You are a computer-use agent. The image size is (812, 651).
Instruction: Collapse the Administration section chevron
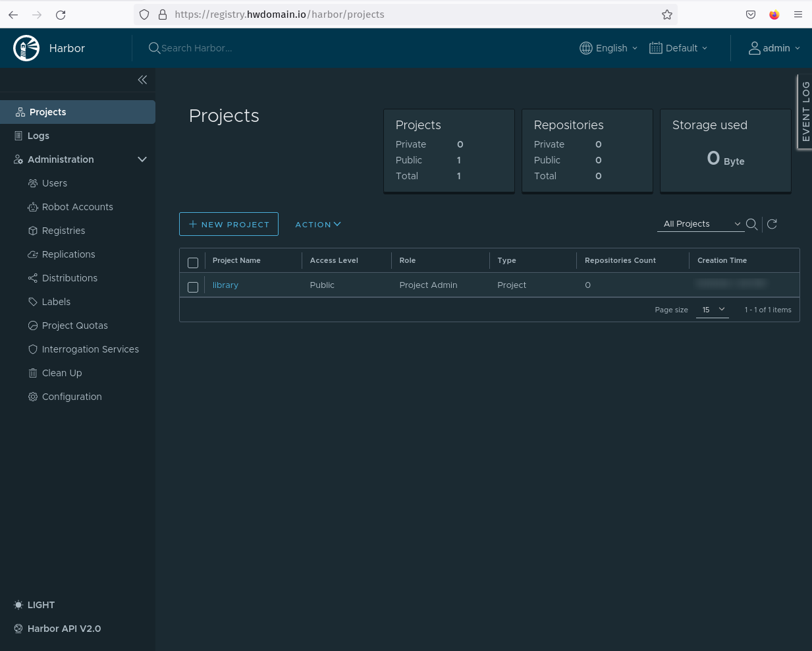coord(142,159)
